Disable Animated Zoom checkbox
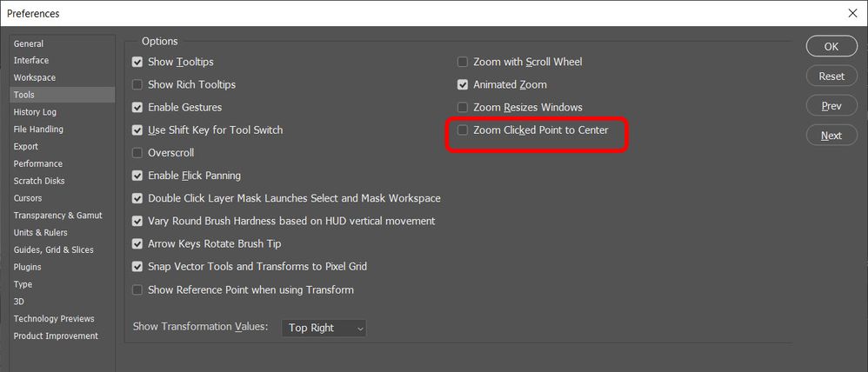 click(x=464, y=85)
